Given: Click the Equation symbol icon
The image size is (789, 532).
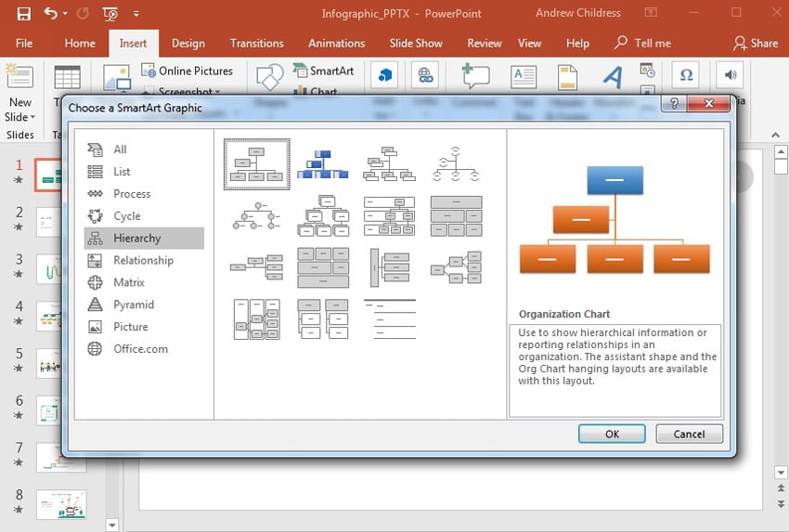Looking at the screenshot, I should coord(687,75).
